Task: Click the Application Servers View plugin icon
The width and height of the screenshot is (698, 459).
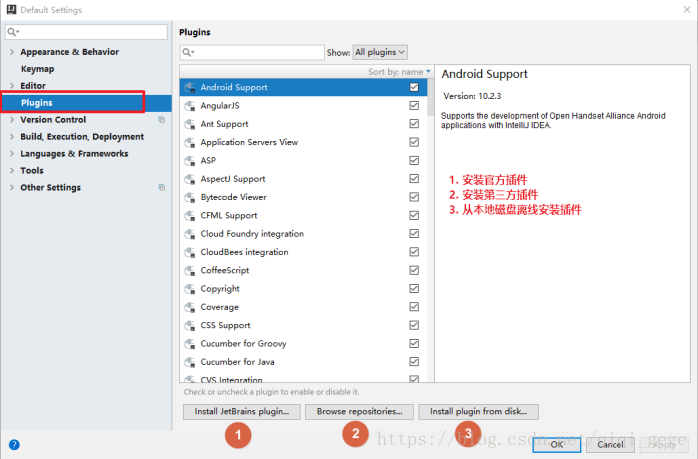Action: click(190, 142)
